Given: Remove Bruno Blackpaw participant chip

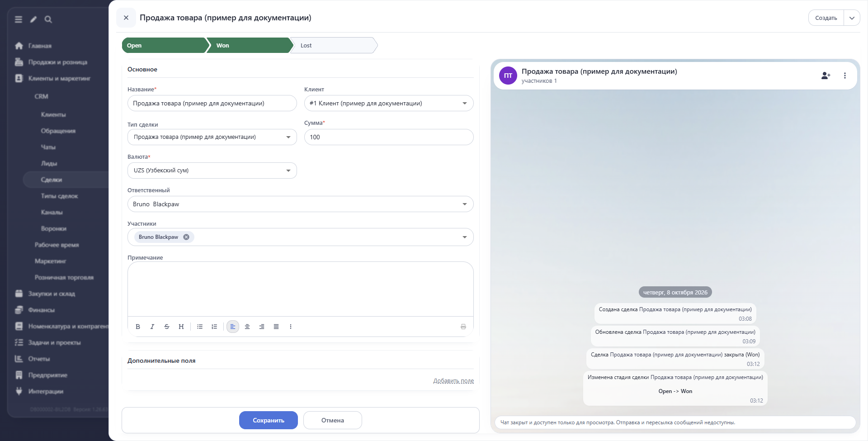Looking at the screenshot, I should tap(186, 237).
